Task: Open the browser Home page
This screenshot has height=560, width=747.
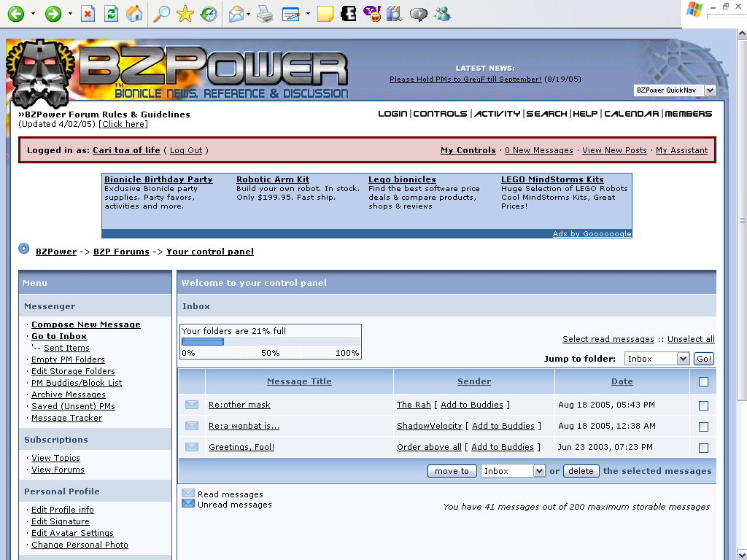Action: tap(134, 14)
